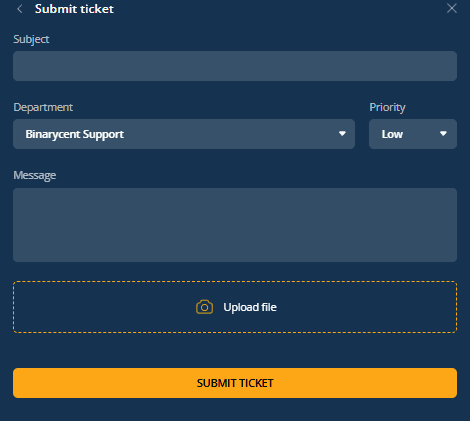Click the right edge of the upload box
470x421 pixels.
tap(456, 307)
